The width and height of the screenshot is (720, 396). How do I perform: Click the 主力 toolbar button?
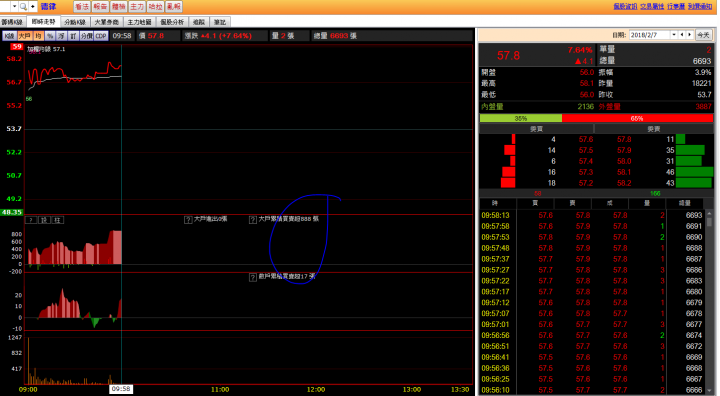click(x=137, y=6)
